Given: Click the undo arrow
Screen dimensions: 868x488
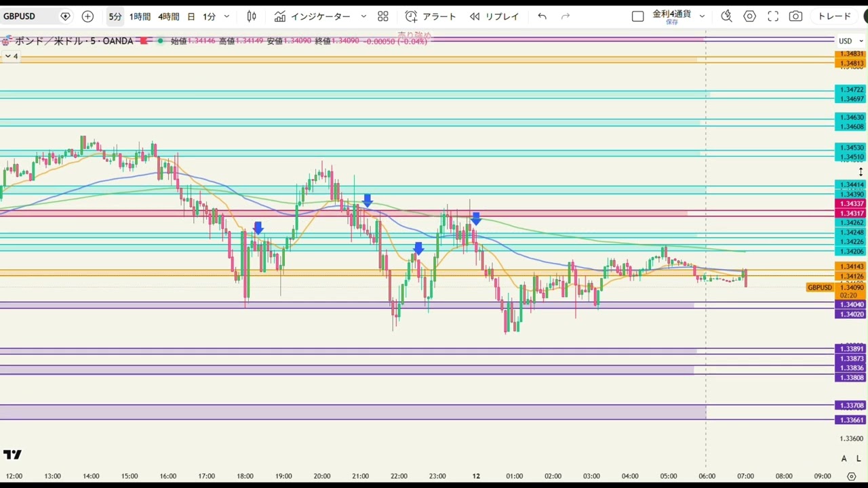Looking at the screenshot, I should point(542,16).
